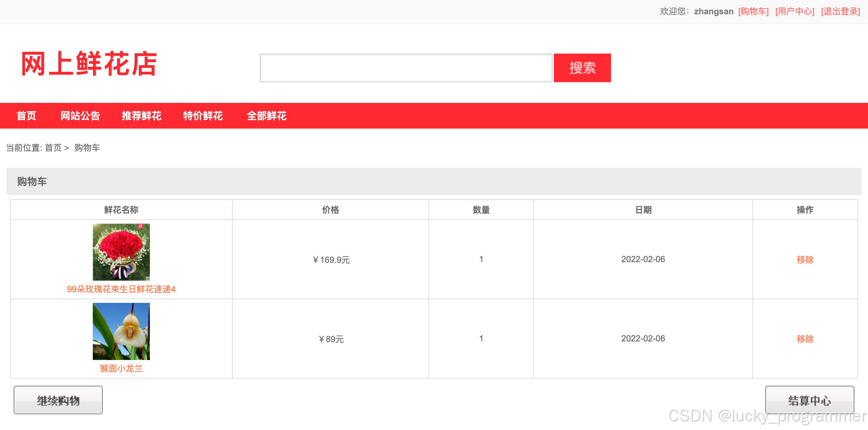The height and width of the screenshot is (430, 868).
Task: Remove the 89元 orchid from cart
Action: pos(805,339)
